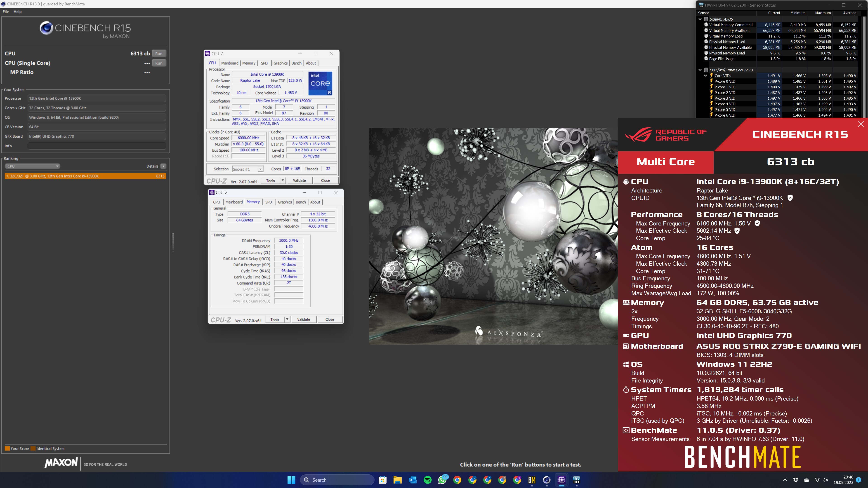
Task: Expand ranking Details arrow button
Action: tap(163, 166)
